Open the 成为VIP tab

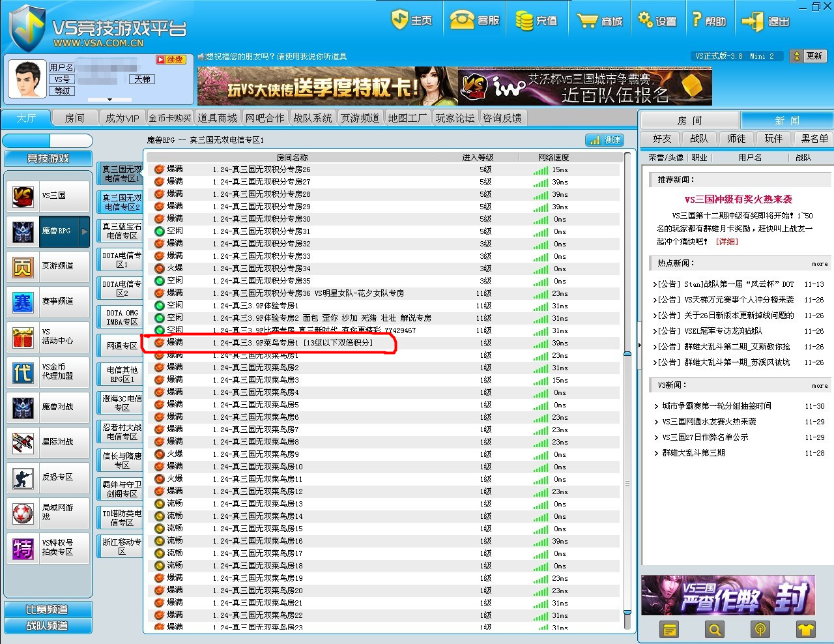point(122,118)
